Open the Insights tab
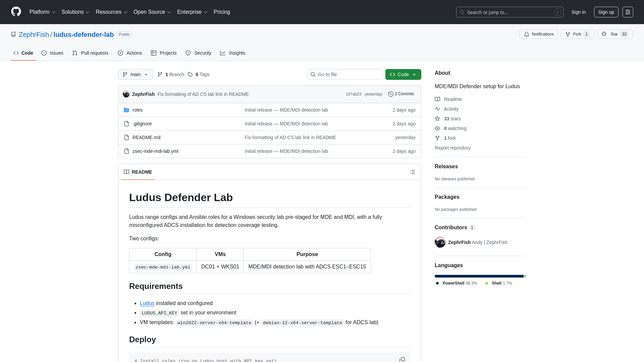This screenshot has height=362, width=644. [x=233, y=53]
